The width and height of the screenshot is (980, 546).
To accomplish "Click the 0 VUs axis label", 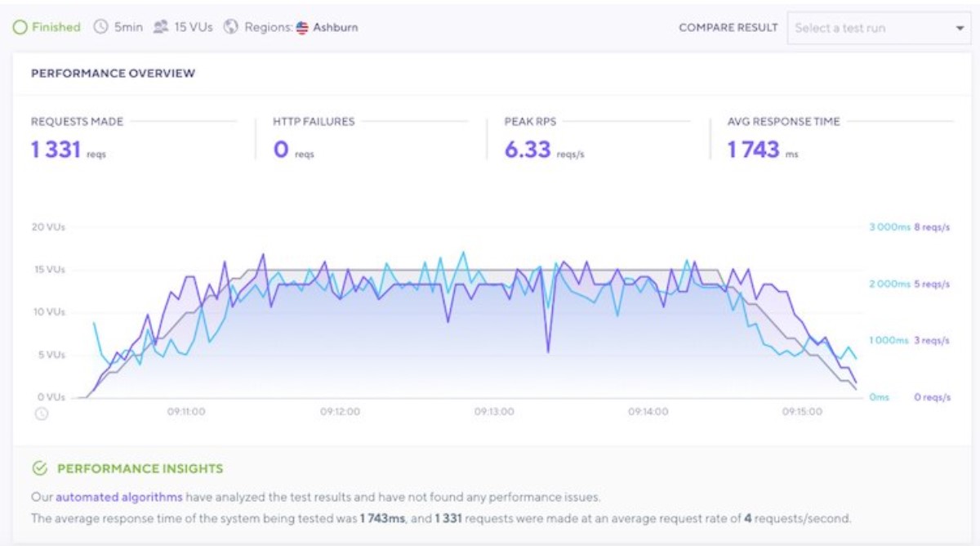I will point(51,396).
